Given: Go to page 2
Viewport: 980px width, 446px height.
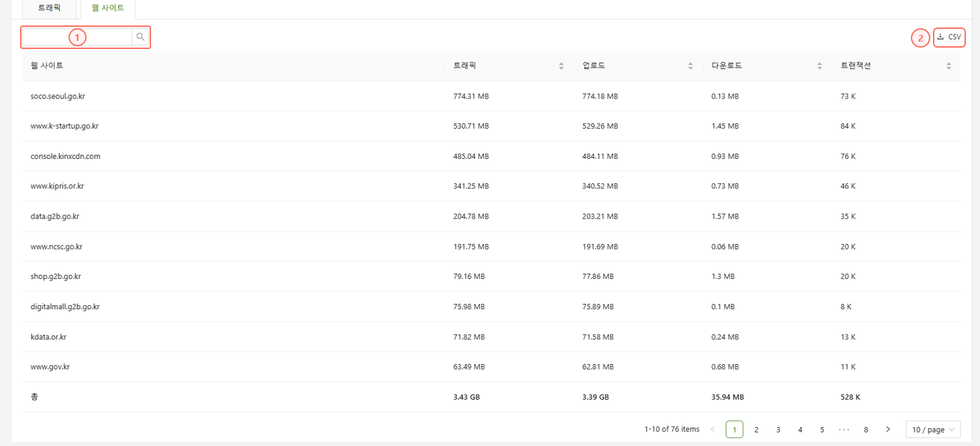Looking at the screenshot, I should pyautogui.click(x=756, y=429).
